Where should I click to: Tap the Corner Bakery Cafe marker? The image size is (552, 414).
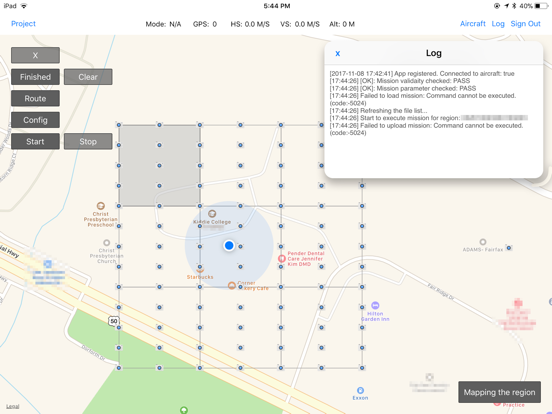coord(232,286)
